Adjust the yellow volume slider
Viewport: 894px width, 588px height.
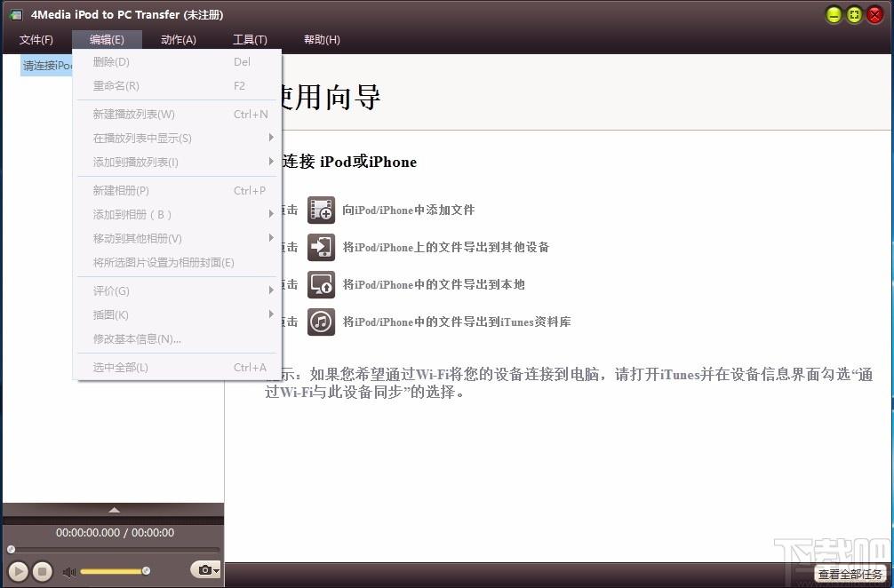[x=114, y=571]
